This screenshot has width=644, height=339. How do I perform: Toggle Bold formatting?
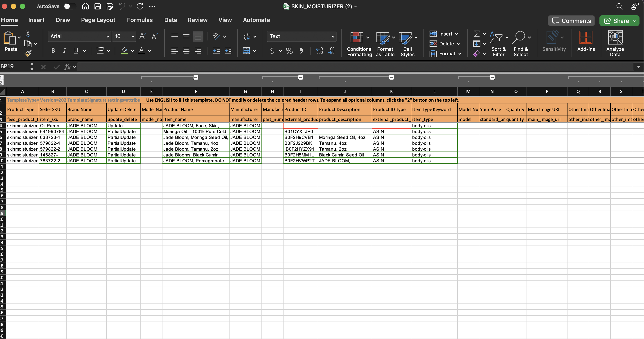53,51
